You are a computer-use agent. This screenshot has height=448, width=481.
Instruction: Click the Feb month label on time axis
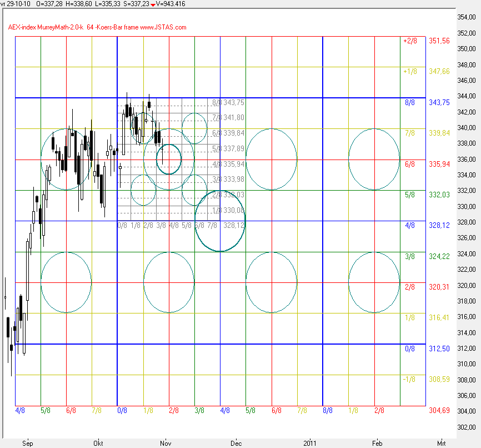point(377,443)
